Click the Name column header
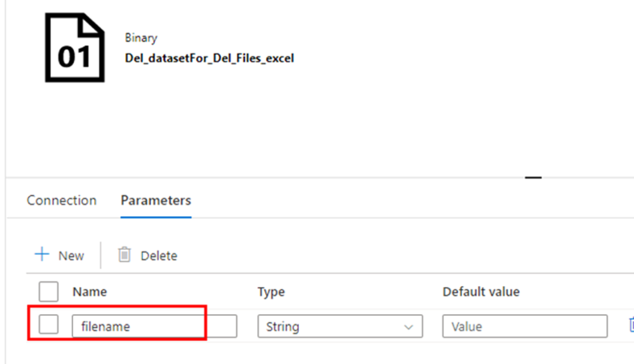 click(x=90, y=292)
